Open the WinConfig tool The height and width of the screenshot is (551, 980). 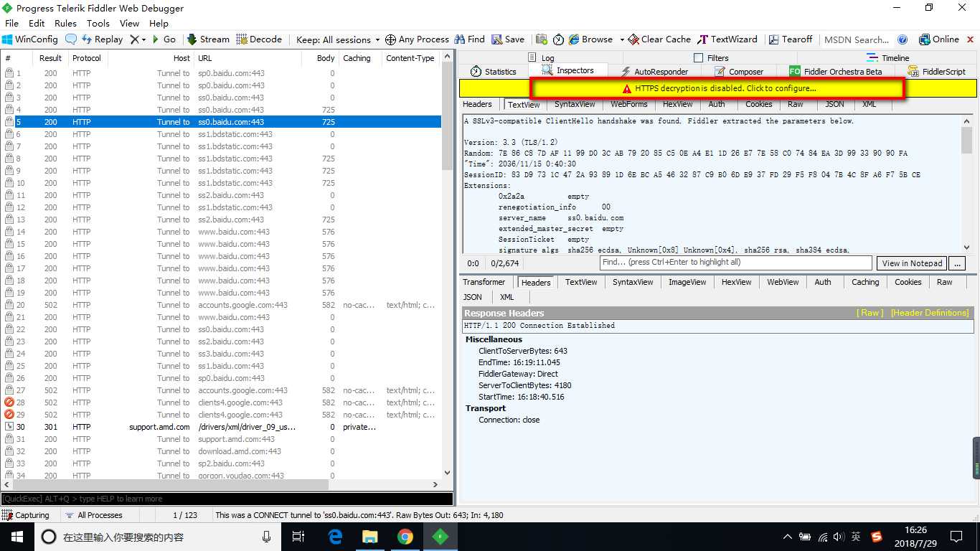(x=30, y=39)
